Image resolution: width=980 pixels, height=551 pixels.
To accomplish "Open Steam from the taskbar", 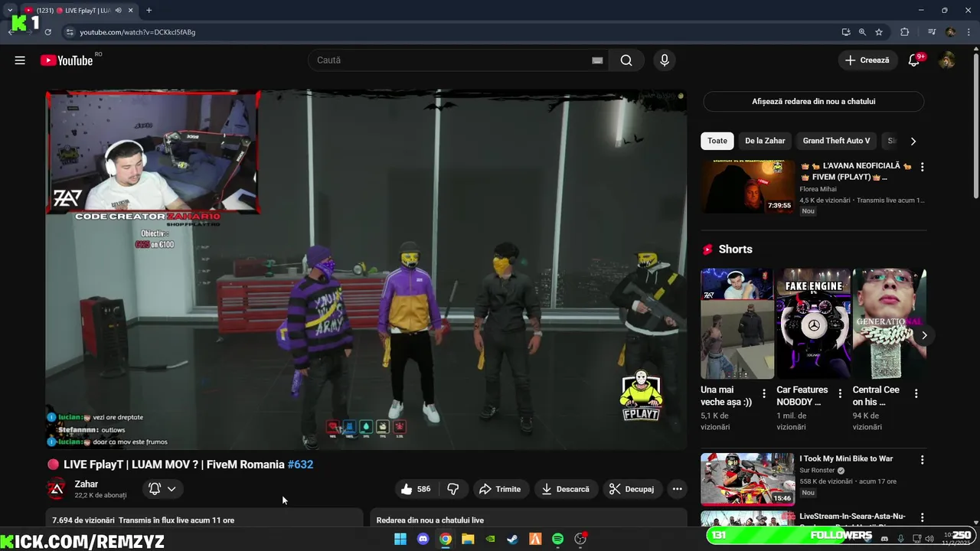I will (512, 540).
